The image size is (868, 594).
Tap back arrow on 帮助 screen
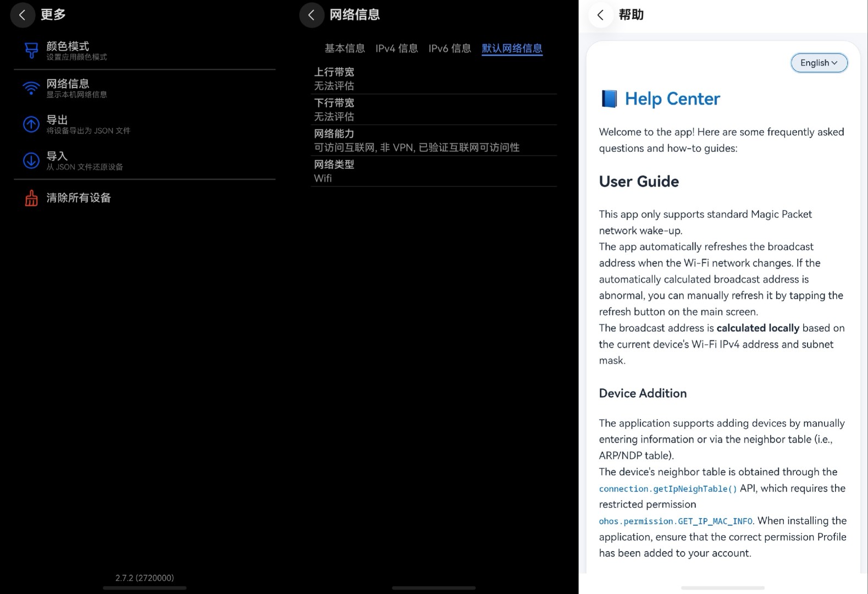point(601,15)
